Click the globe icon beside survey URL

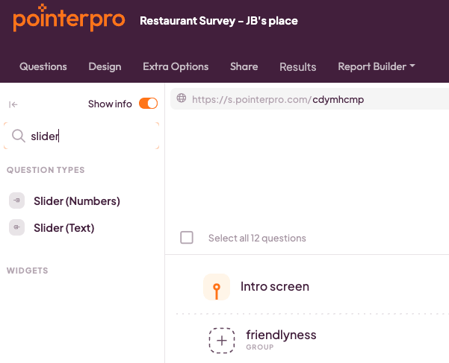pyautogui.click(x=181, y=98)
